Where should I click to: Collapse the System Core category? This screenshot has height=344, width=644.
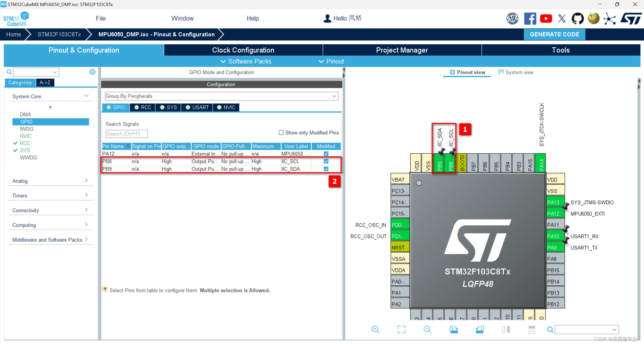86,96
